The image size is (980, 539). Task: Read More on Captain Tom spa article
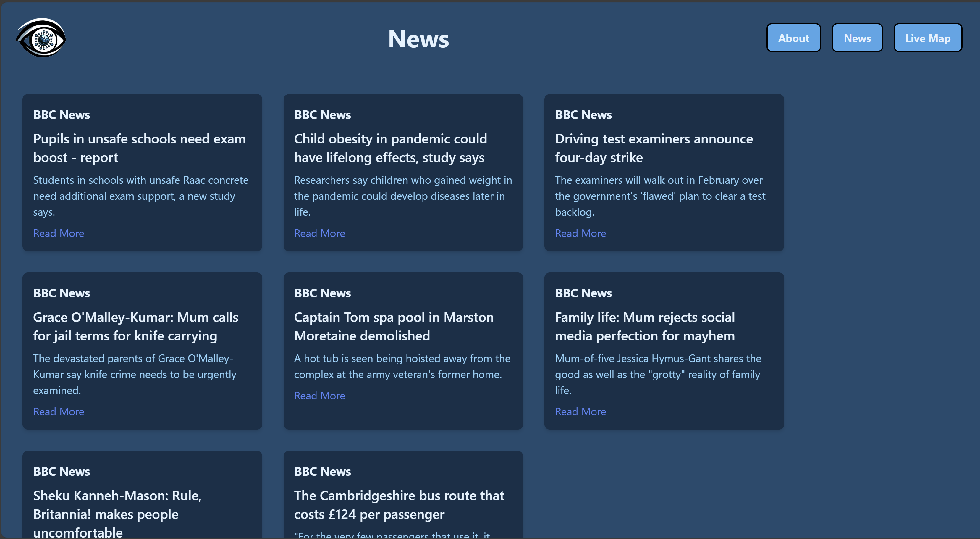pyautogui.click(x=319, y=395)
